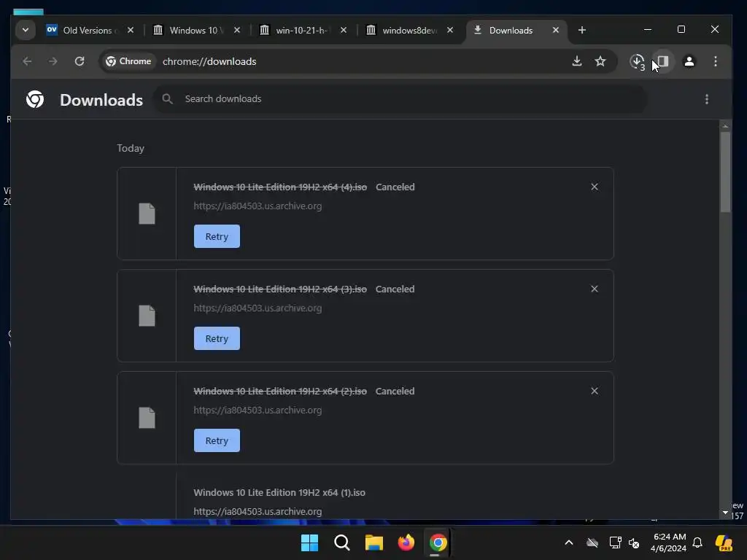The height and width of the screenshot is (560, 747).
Task: Click the file icon for (3).iso
Action: 147,315
